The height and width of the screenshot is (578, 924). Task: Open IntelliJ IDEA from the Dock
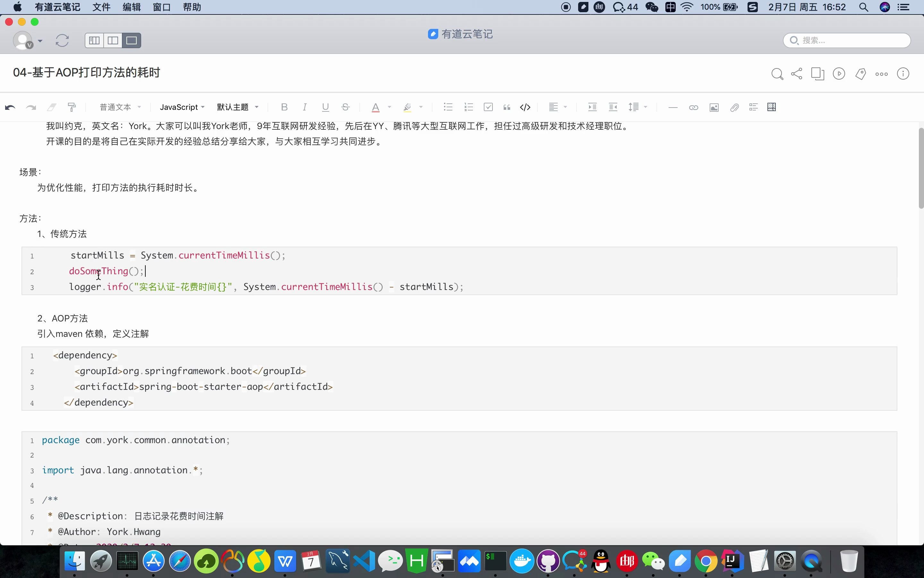point(732,561)
